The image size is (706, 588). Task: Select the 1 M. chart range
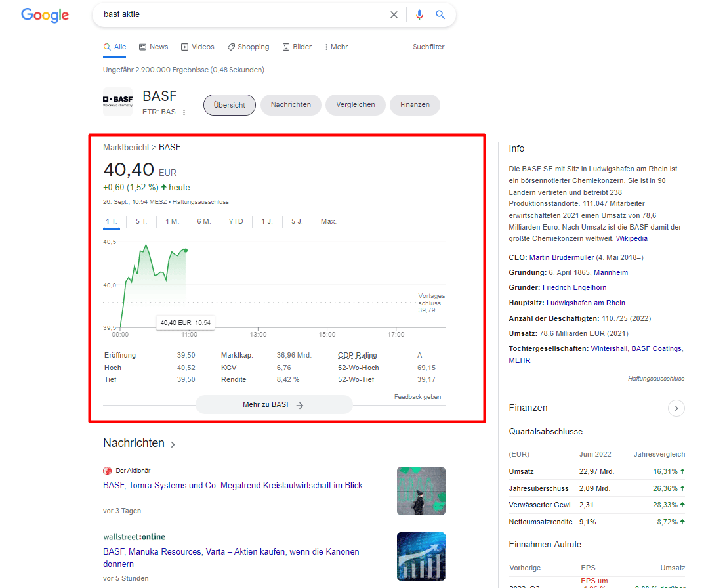coord(172,222)
